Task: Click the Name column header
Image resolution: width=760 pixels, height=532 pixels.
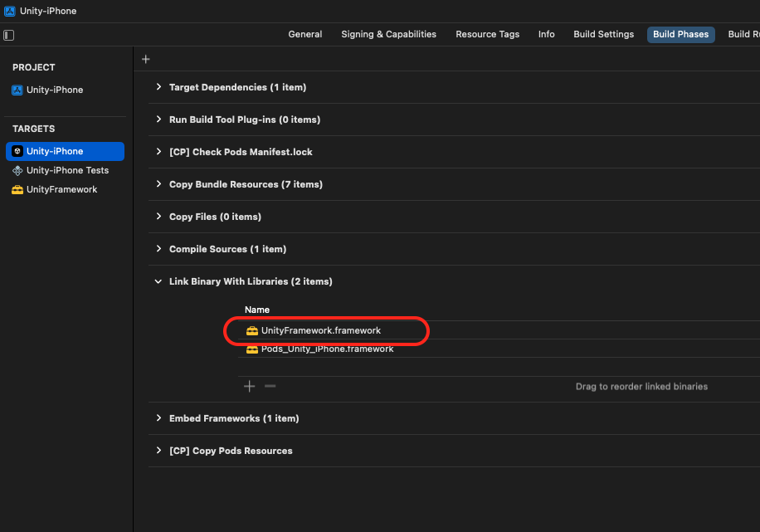Action: click(x=257, y=310)
